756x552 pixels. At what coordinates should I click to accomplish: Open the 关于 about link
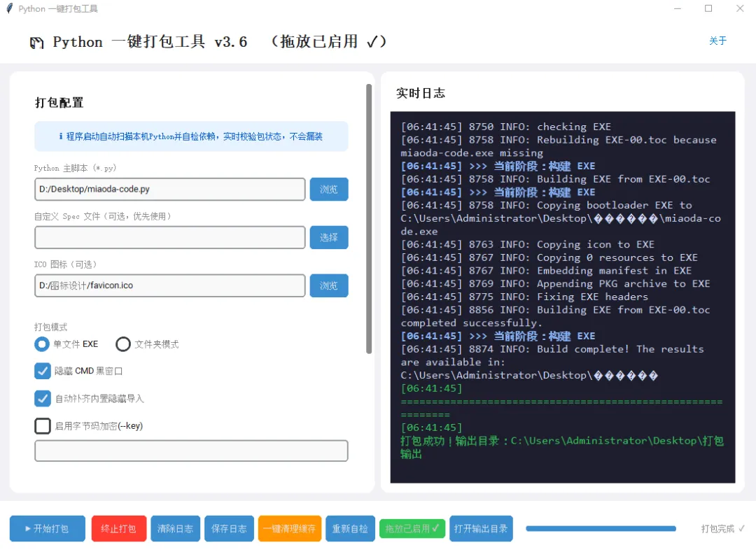717,41
